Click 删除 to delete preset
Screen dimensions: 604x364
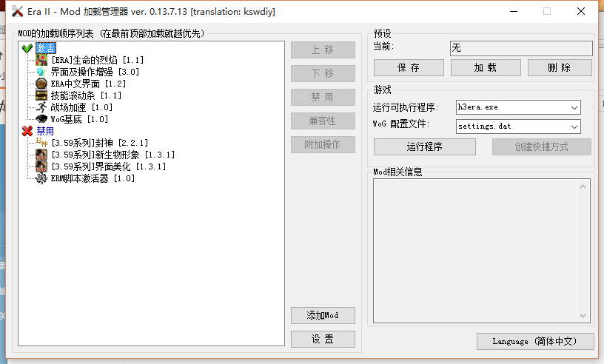pos(560,68)
